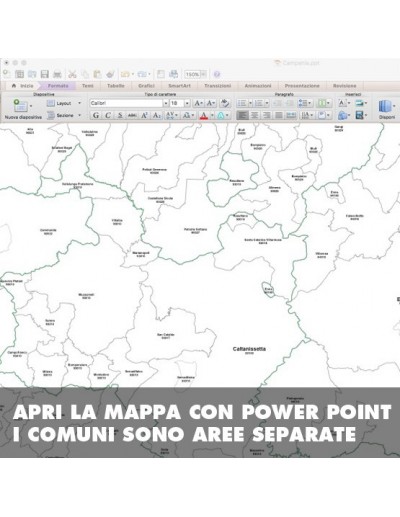
Task: Click inside the Calibri font name field
Action: [x=126, y=103]
